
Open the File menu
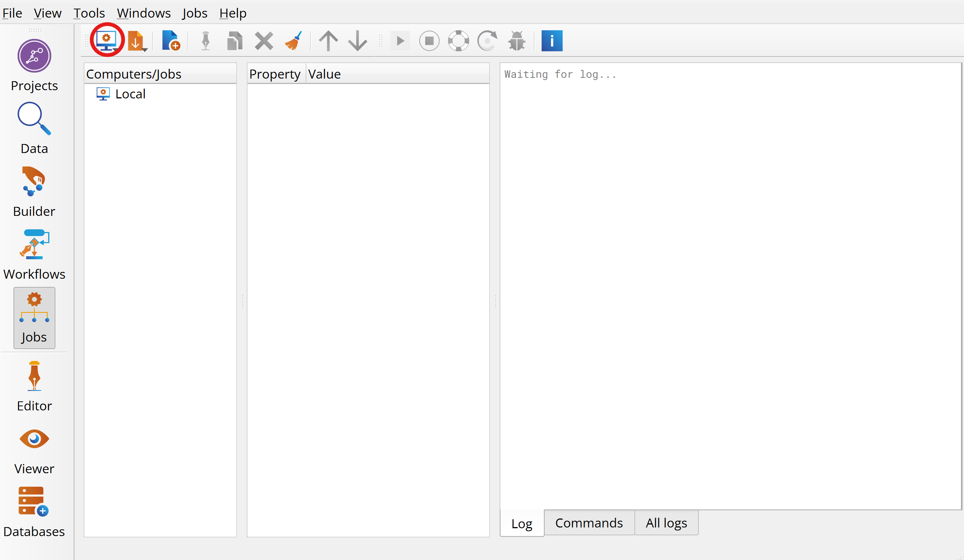[12, 13]
